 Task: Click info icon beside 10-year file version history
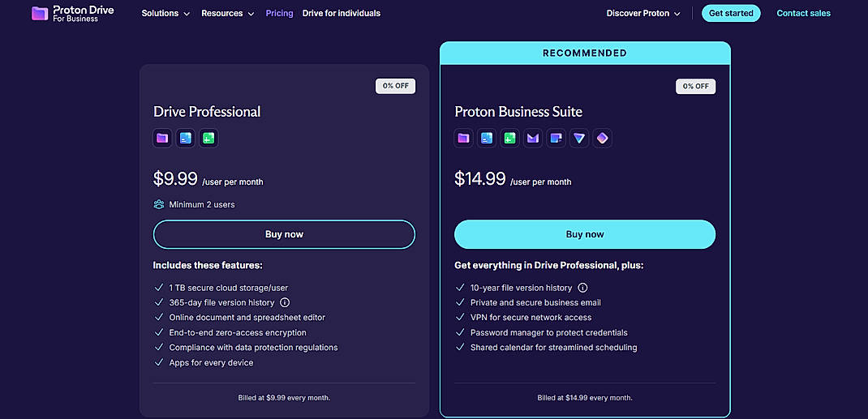582,288
